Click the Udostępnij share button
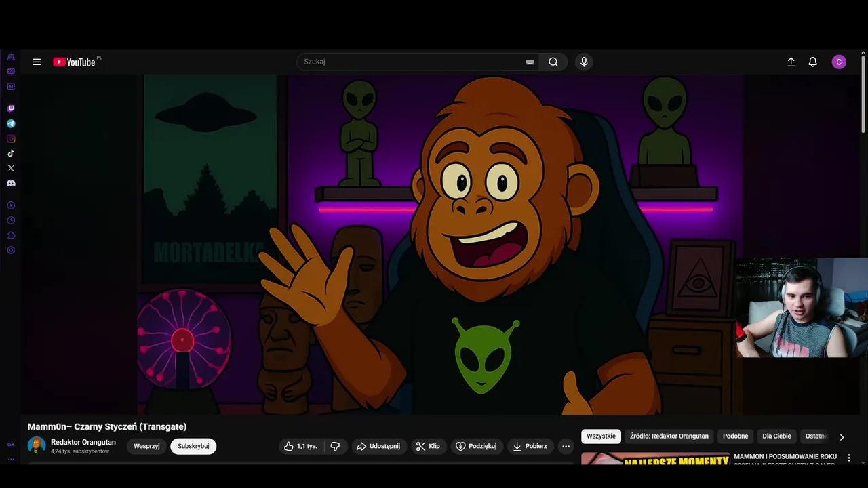This screenshot has height=488, width=868. [379, 446]
